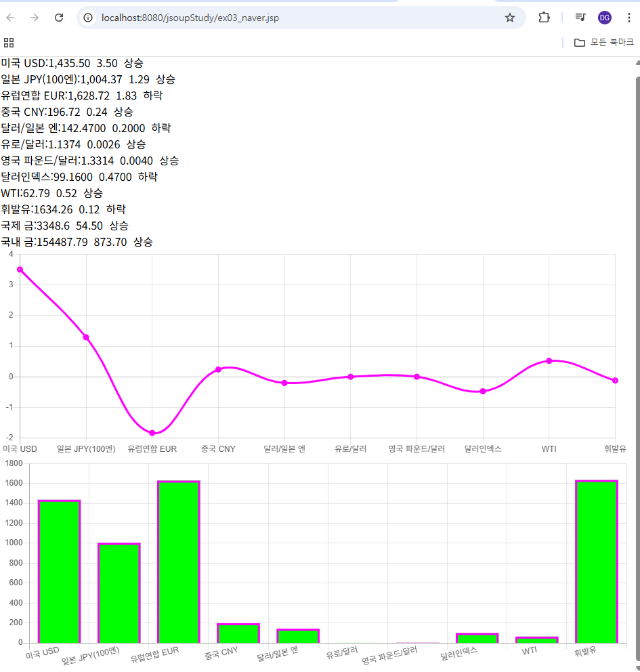Click the text line '휘발유:1634.26 0.12 하락'
The height and width of the screenshot is (672, 640).
point(63,209)
